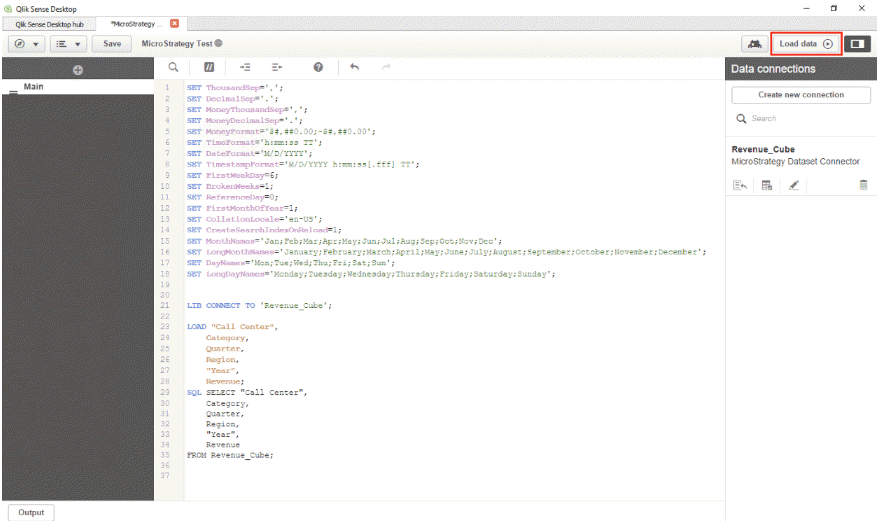Toggle the Output panel at bottom
The image size is (879, 521).
pos(31,512)
